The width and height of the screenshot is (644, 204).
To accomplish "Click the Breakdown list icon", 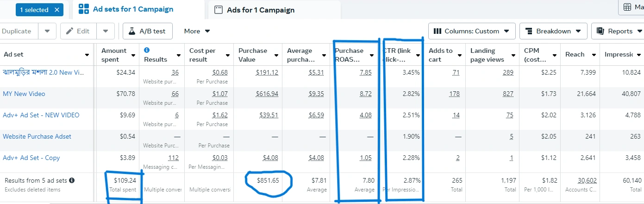I will pyautogui.click(x=529, y=31).
